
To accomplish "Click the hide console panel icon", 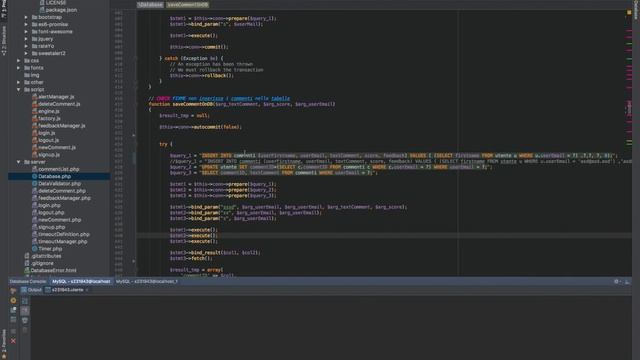I will [x=627, y=281].
